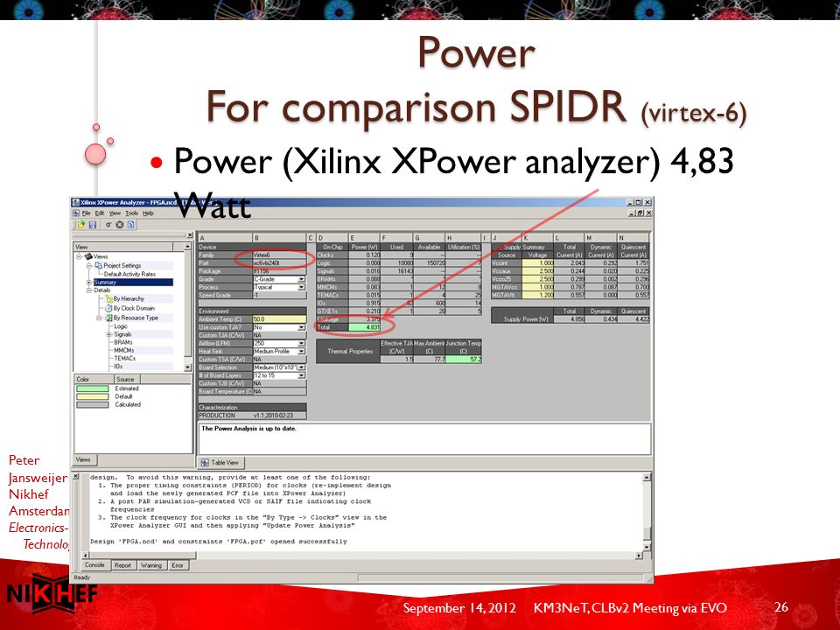Open the Board Selection dropdown
Image resolution: width=840 pixels, height=630 pixels.
(302, 367)
